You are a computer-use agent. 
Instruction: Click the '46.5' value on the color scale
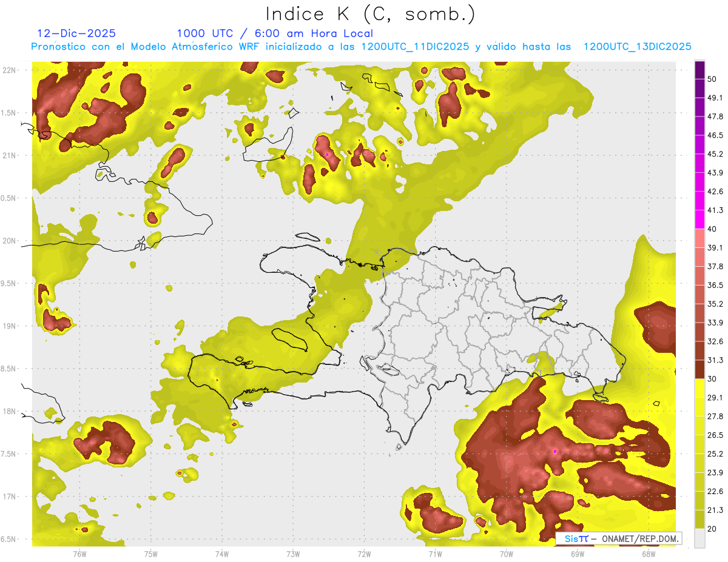(x=715, y=135)
